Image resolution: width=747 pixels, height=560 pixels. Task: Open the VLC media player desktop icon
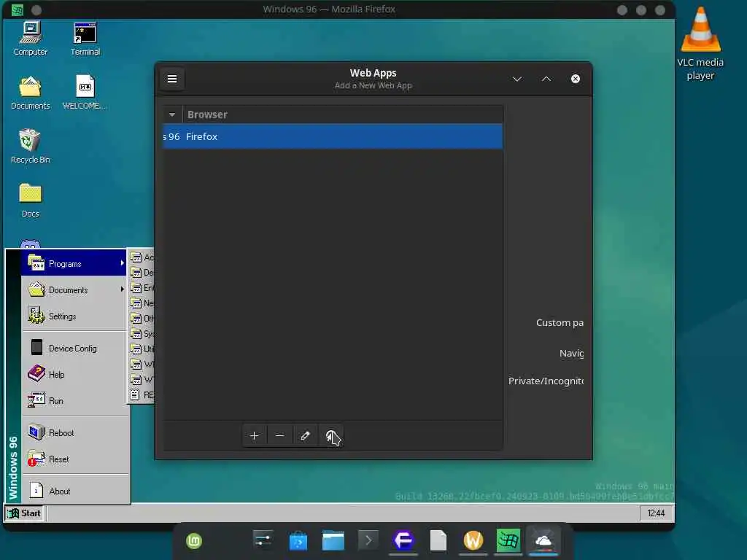click(700, 44)
